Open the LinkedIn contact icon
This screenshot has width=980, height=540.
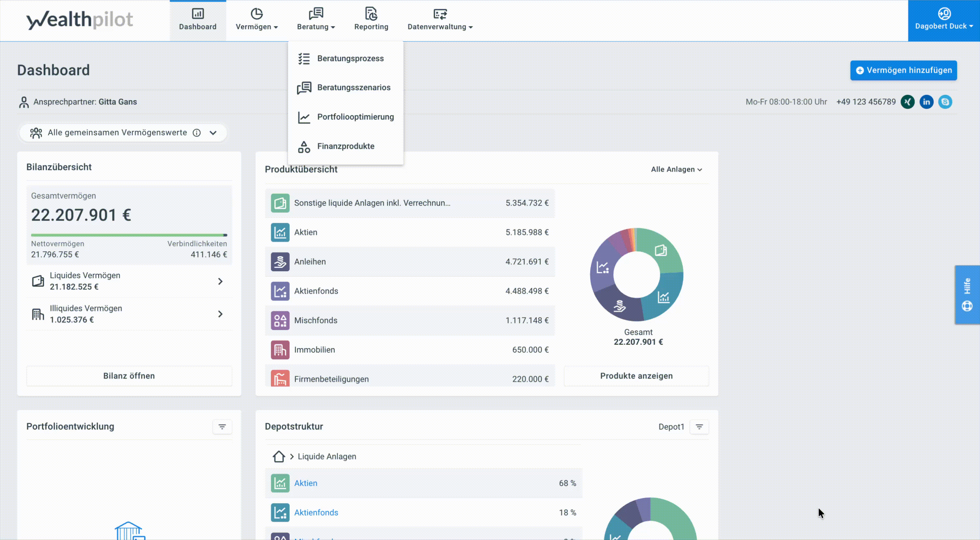pos(926,102)
